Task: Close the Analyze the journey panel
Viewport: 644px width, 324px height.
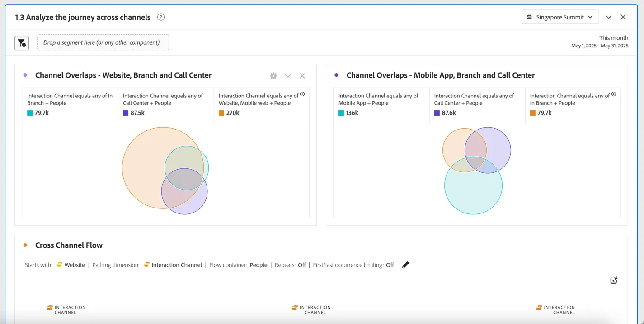Action: (623, 17)
